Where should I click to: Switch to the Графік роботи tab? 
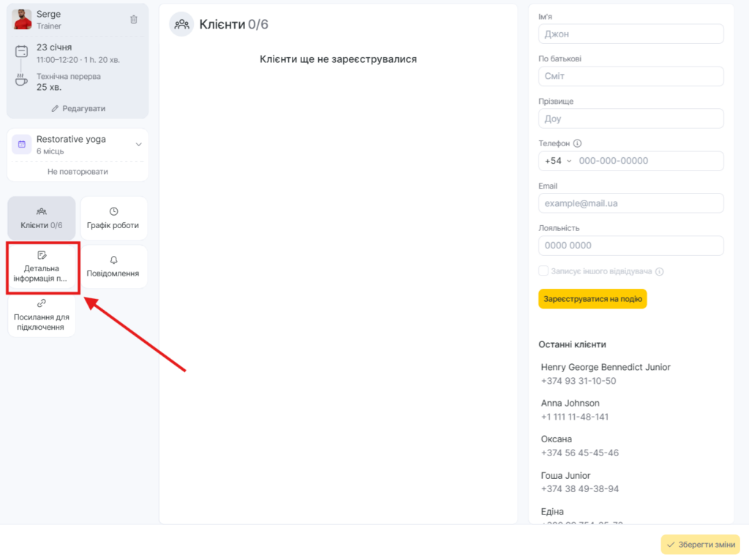point(113,218)
